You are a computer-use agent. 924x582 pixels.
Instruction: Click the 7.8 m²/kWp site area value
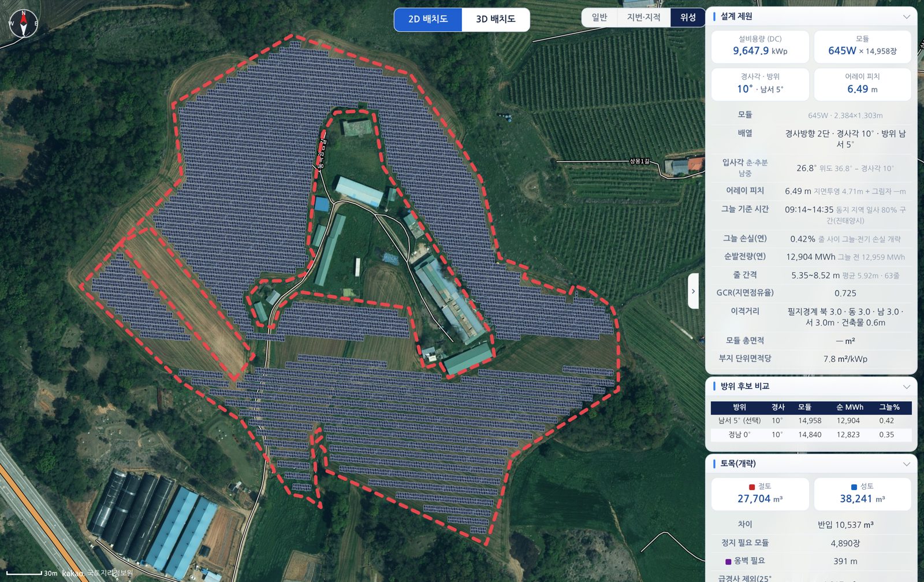[845, 359]
